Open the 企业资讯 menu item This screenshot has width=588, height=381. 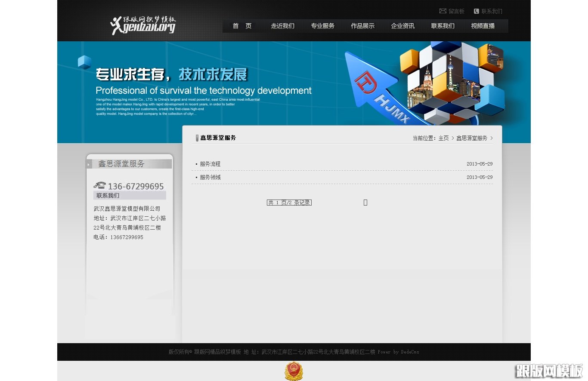pyautogui.click(x=402, y=26)
